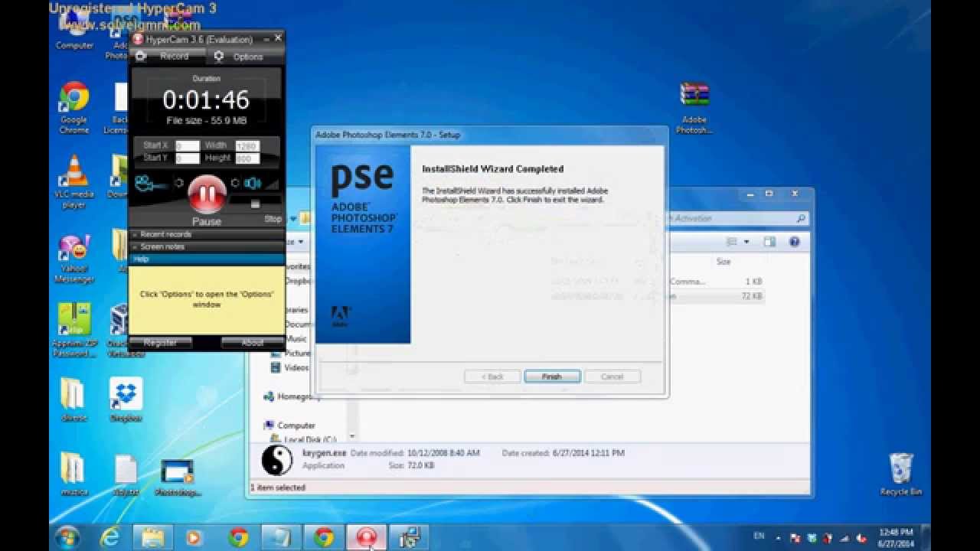The width and height of the screenshot is (980, 551).
Task: Click the taskbar clock showing 12:48 PM
Action: [x=895, y=537]
